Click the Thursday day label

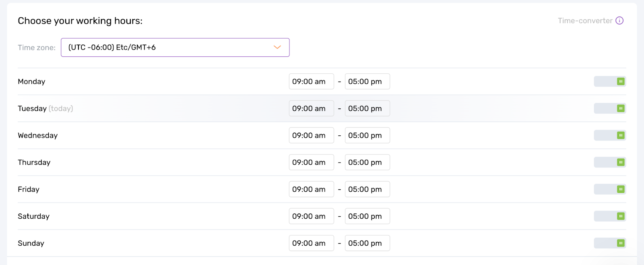[x=34, y=163]
